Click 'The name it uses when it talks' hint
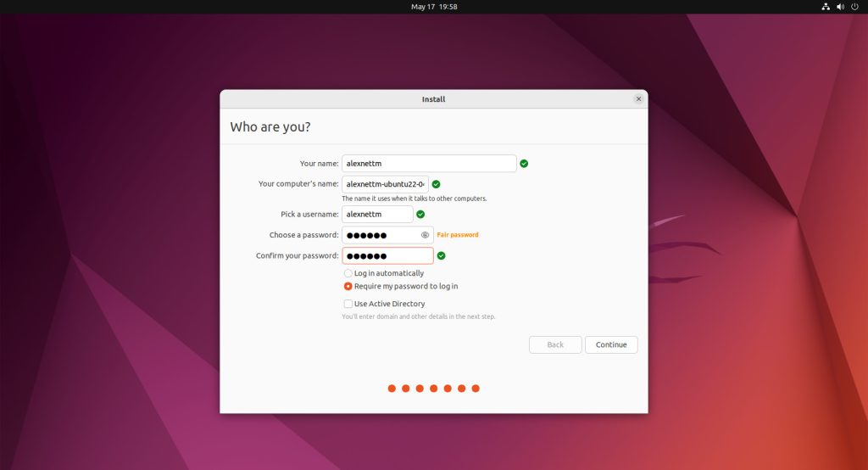Screen dimensions: 868x470 (x=414, y=199)
